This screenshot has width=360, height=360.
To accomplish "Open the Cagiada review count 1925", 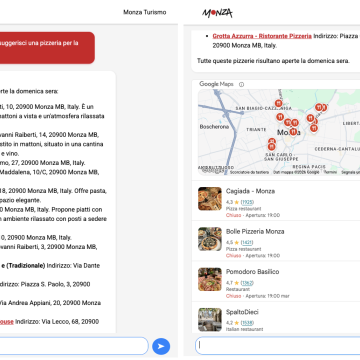I will pos(248,202).
